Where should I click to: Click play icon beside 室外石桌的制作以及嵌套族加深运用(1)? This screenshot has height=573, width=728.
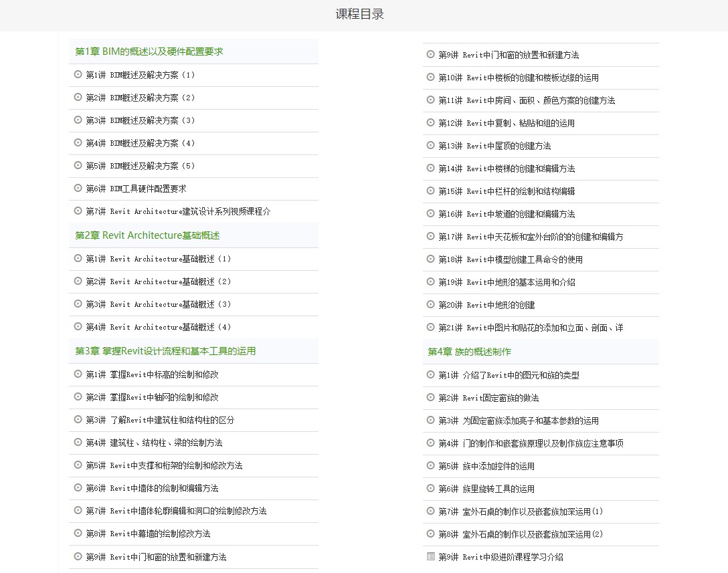point(430,511)
